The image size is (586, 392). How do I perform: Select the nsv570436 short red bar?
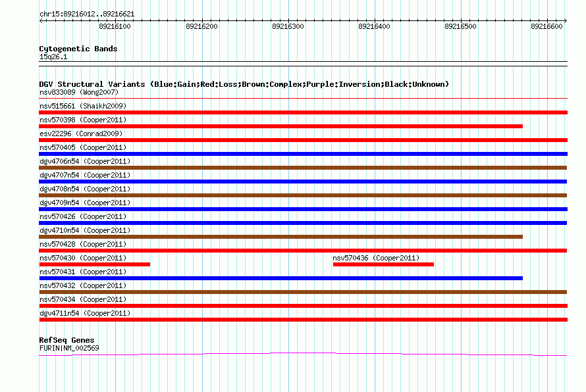[383, 264]
